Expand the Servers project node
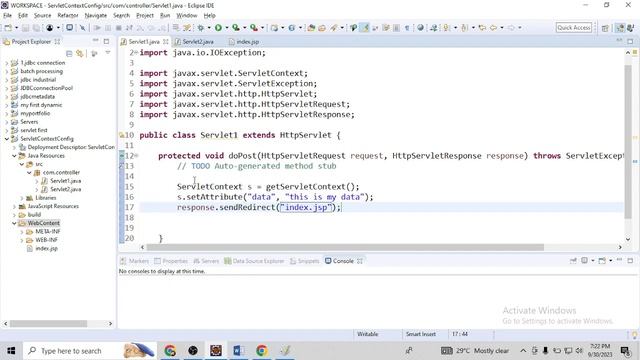This screenshot has height=360, width=640. [x=7, y=122]
